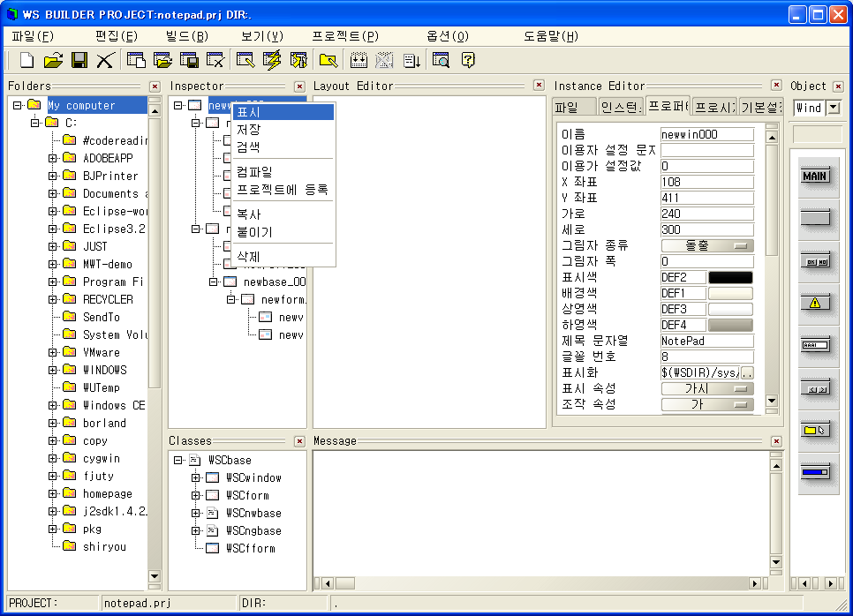Viewport: 853px width, 616px height.
Task: Select the cygwin folder in Folders tree
Action: (102, 459)
